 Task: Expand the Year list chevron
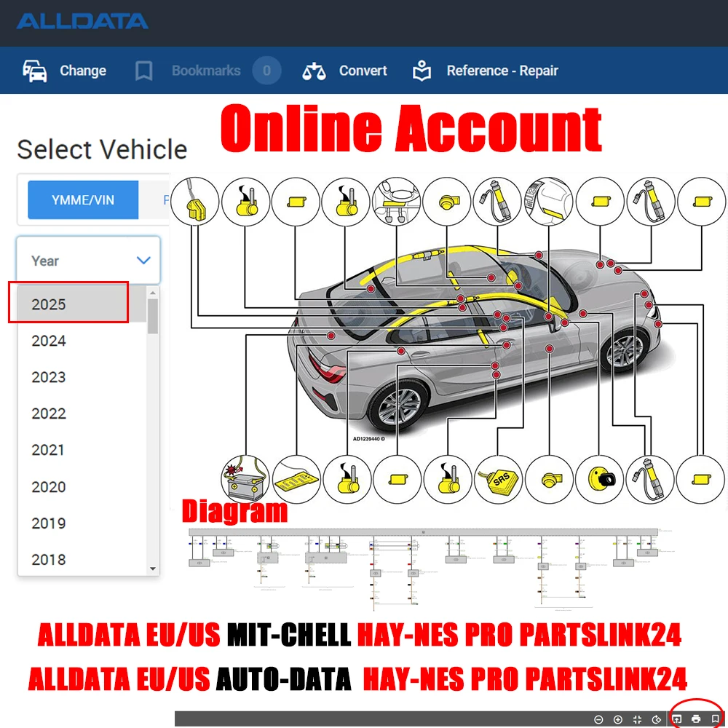click(x=143, y=260)
